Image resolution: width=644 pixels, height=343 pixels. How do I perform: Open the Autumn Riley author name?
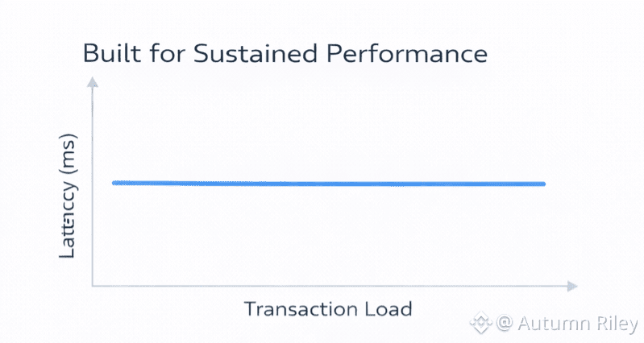(575, 324)
